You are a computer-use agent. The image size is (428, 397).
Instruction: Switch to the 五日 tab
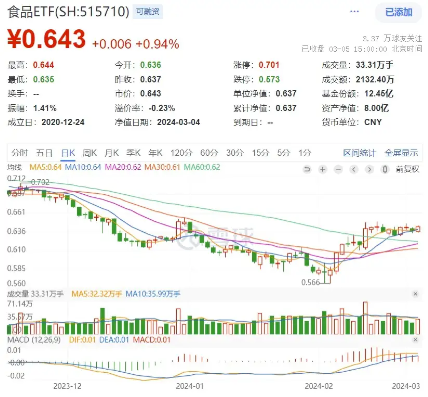pyautogui.click(x=44, y=153)
